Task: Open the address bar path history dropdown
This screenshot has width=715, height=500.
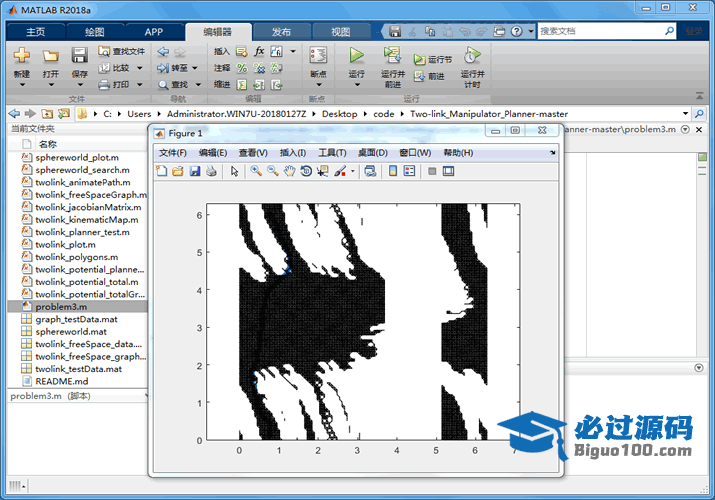Action: point(685,113)
